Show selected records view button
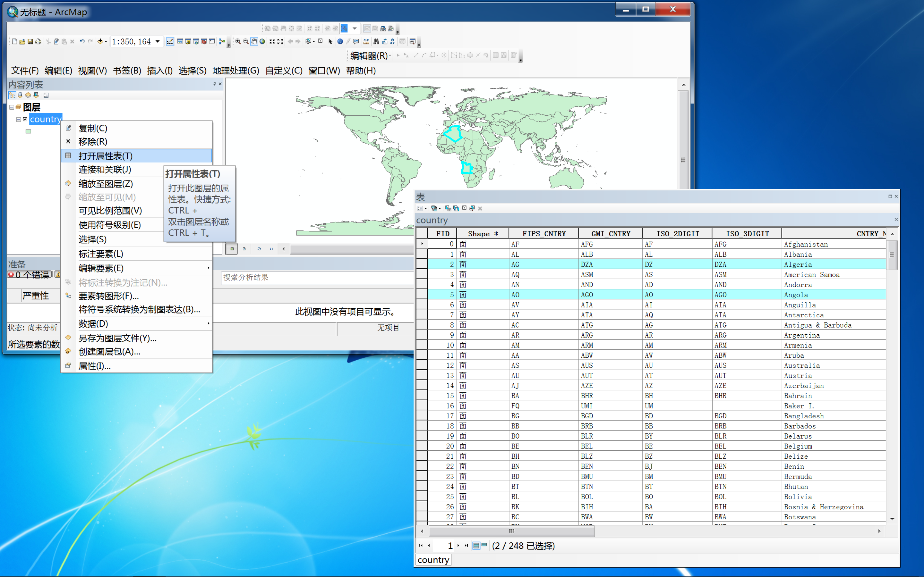This screenshot has height=577, width=924. point(484,545)
